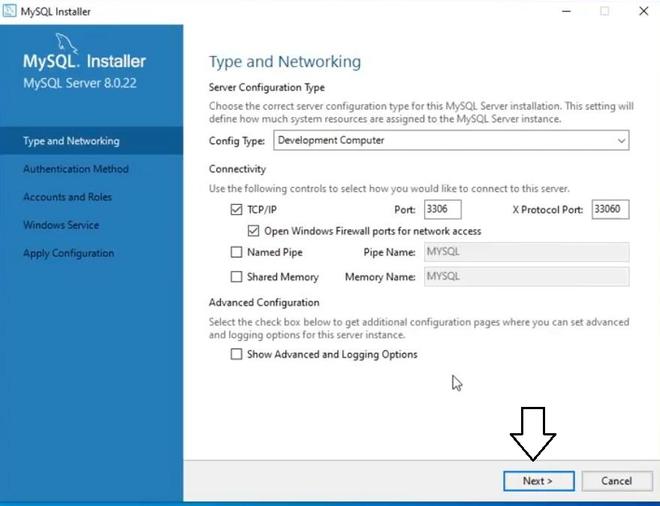Minimize the MySQL Installer window

(567, 11)
